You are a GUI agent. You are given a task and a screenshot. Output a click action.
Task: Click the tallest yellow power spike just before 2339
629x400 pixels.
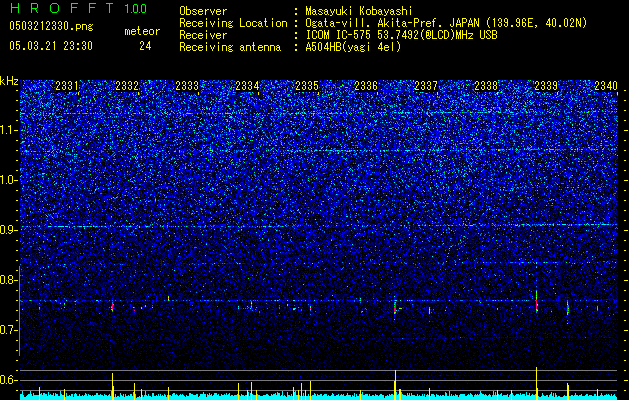pos(536,381)
